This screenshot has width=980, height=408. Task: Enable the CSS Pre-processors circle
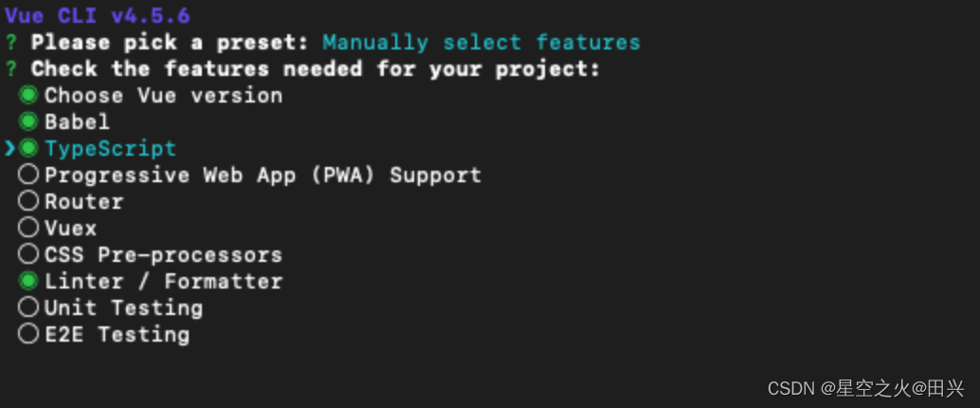pos(28,254)
